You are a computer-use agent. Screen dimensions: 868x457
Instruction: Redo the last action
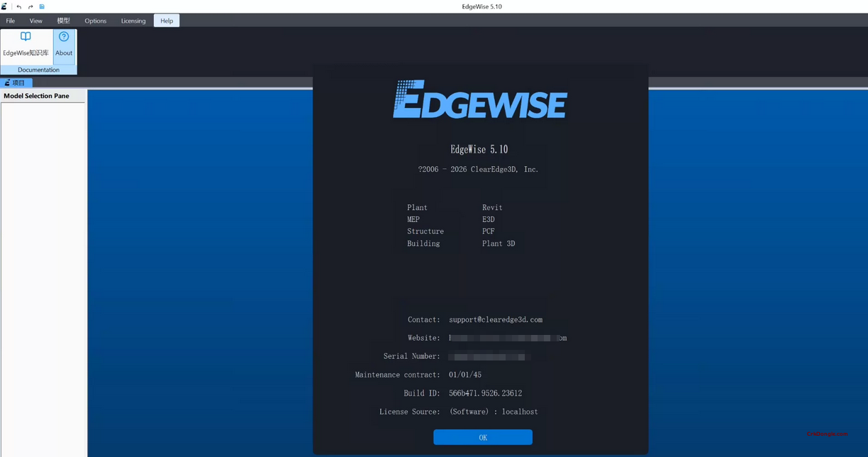tap(30, 6)
